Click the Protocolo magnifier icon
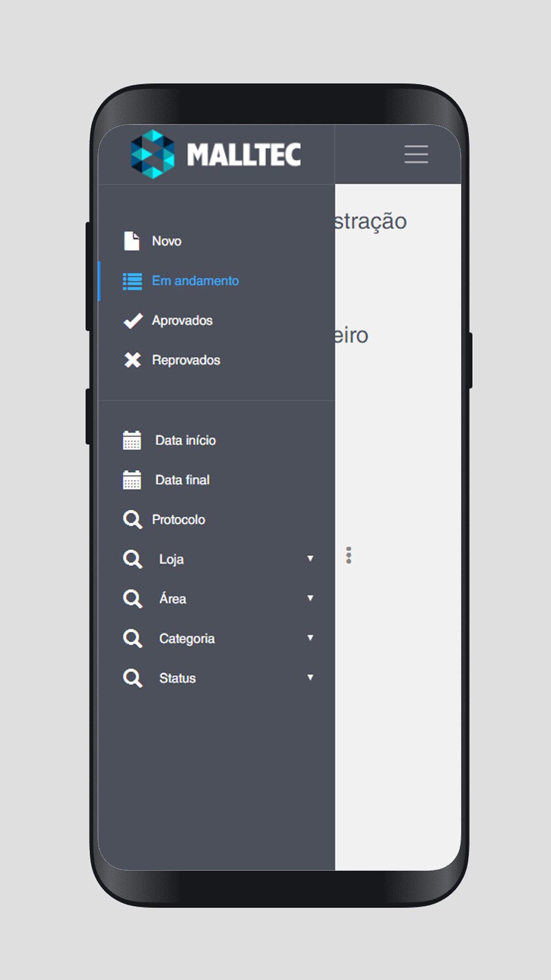 click(x=132, y=520)
